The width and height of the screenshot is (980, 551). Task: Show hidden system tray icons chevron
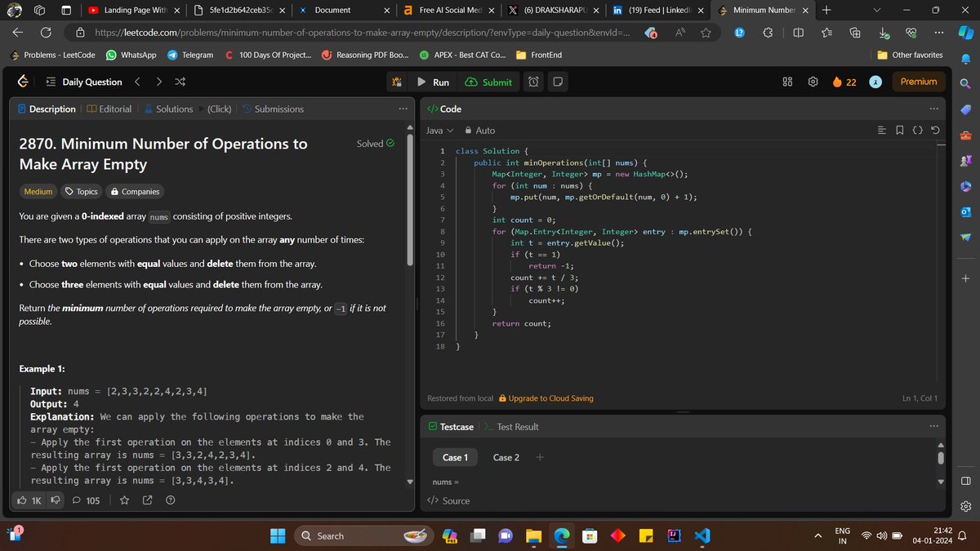pyautogui.click(x=817, y=535)
